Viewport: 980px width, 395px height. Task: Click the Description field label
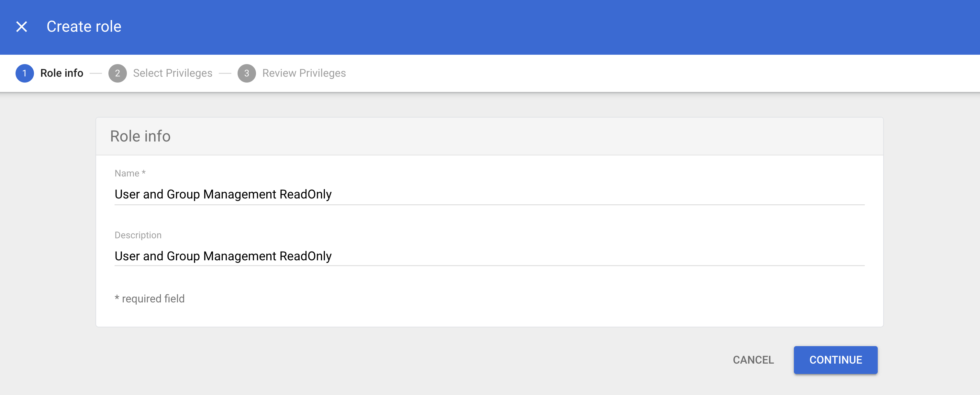point(138,235)
